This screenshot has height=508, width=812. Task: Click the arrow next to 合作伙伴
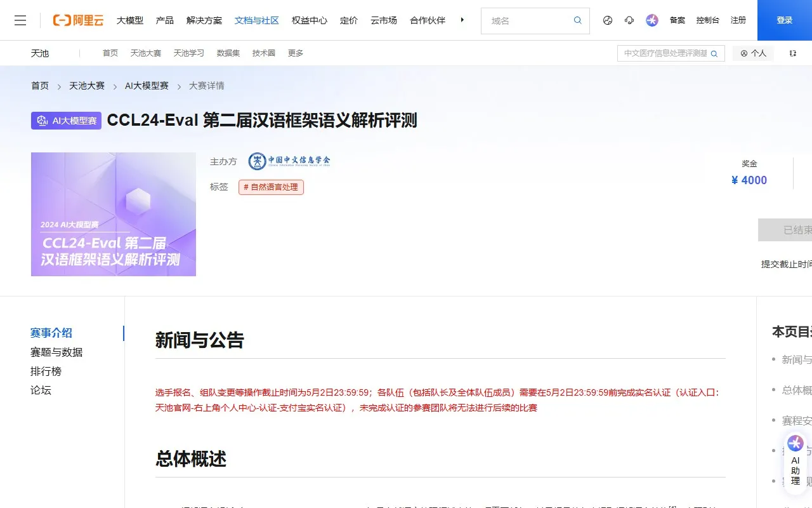click(462, 20)
